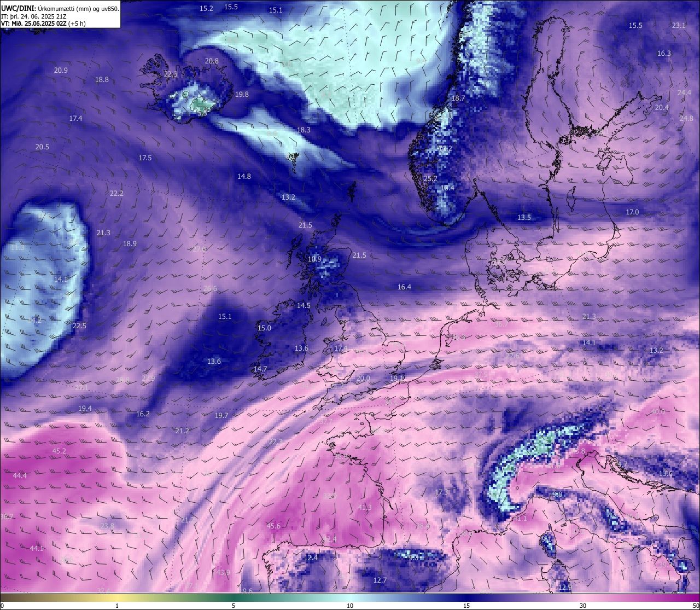This screenshot has width=700, height=610.
Task: Click the 17.0 value label
Action: [632, 212]
